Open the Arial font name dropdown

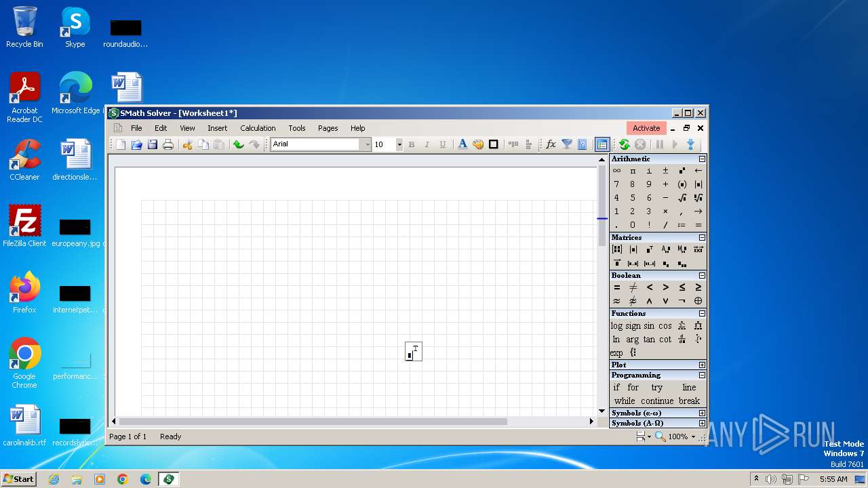[x=368, y=144]
